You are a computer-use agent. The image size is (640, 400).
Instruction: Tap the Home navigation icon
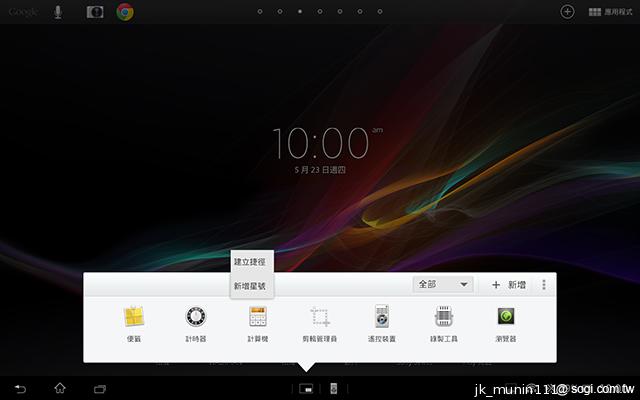60,388
